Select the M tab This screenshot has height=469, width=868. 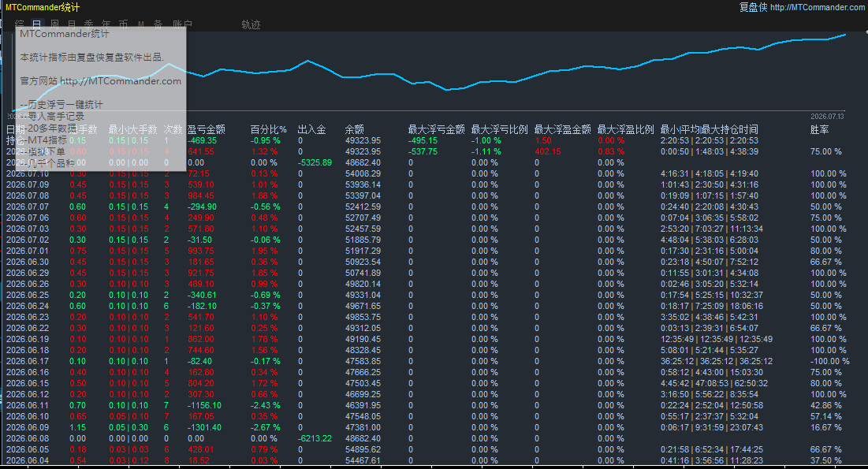[140, 24]
